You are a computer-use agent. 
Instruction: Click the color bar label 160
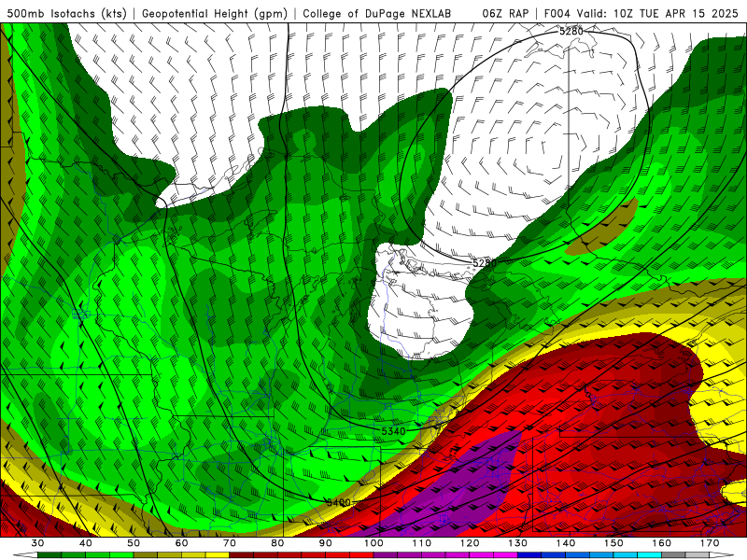coord(662,543)
